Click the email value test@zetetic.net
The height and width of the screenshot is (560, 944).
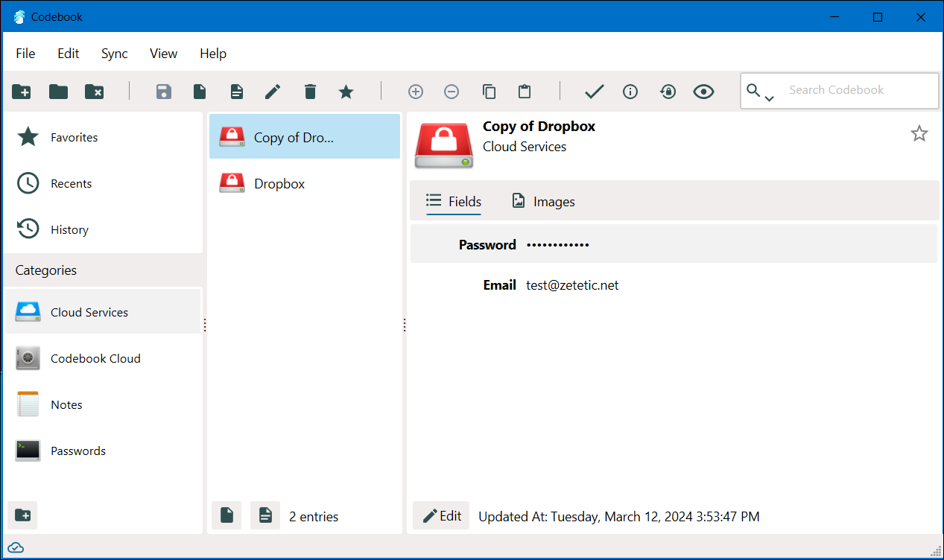[572, 285]
